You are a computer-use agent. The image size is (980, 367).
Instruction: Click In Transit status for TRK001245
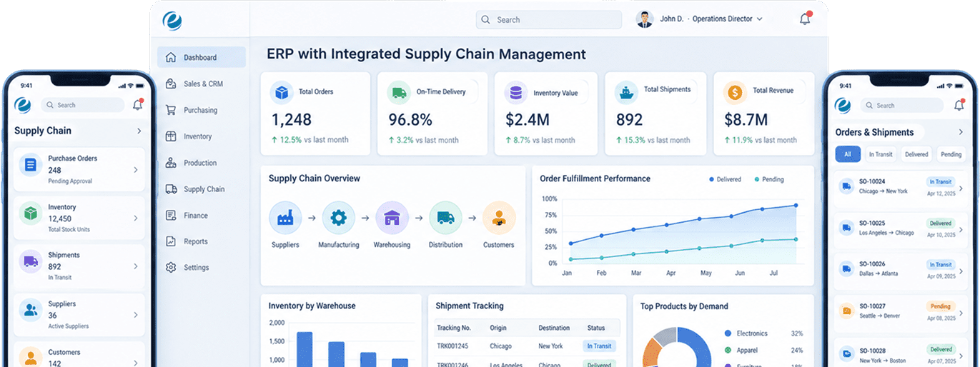click(599, 346)
